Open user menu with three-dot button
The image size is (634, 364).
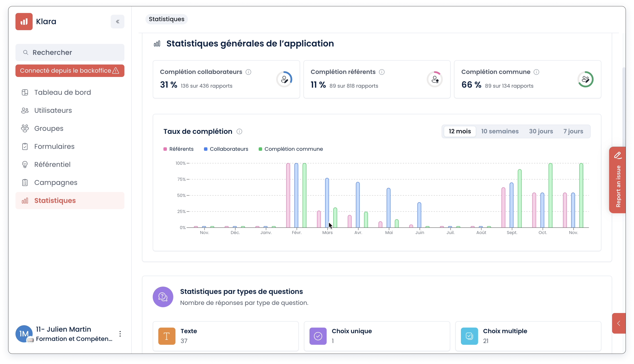click(120, 334)
